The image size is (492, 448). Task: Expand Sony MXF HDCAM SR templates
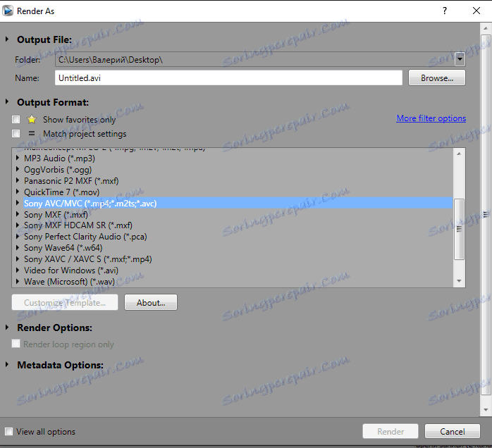(18, 225)
